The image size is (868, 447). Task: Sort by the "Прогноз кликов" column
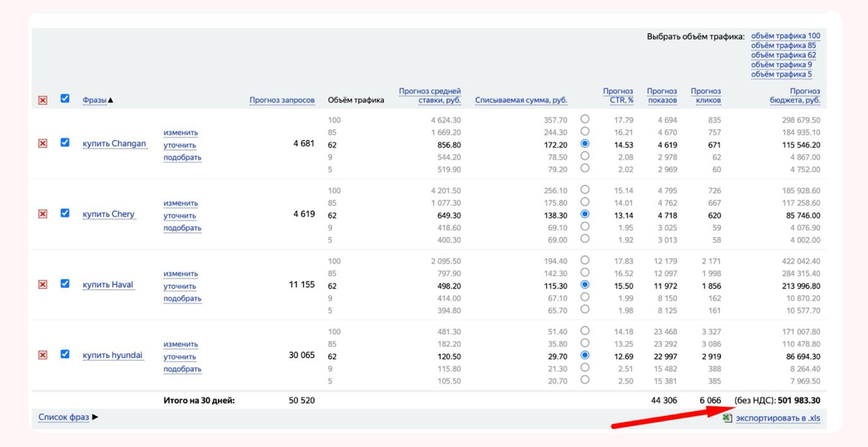[x=706, y=95]
